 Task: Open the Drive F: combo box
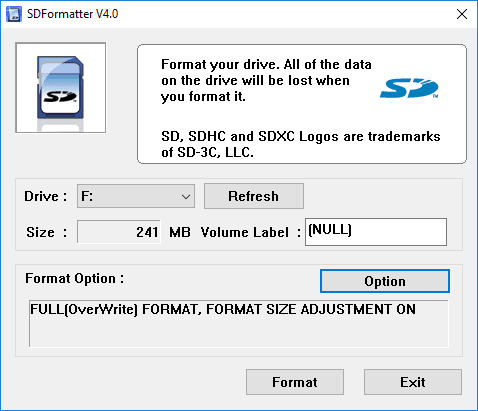click(136, 196)
